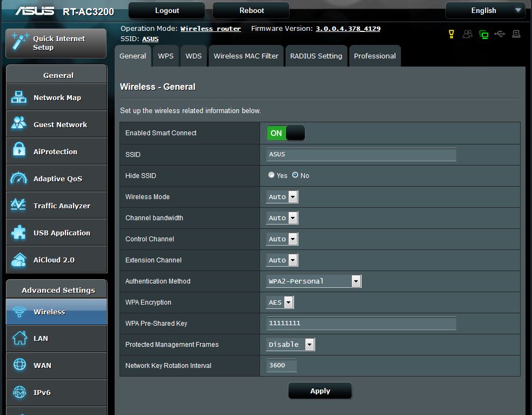Switch to the Wireless MAC Filter tab

246,56
